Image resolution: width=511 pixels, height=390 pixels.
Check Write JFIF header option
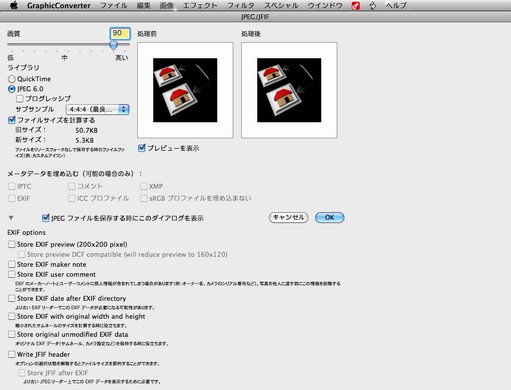12,354
